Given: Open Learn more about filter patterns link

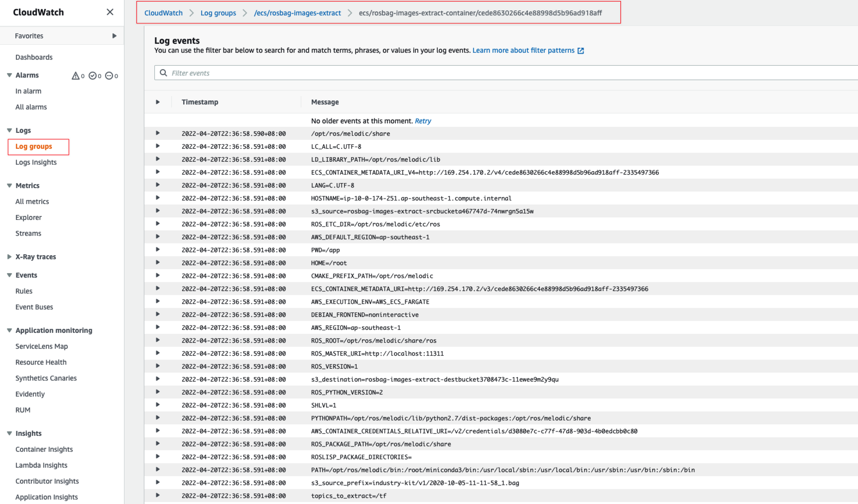Looking at the screenshot, I should (x=523, y=50).
